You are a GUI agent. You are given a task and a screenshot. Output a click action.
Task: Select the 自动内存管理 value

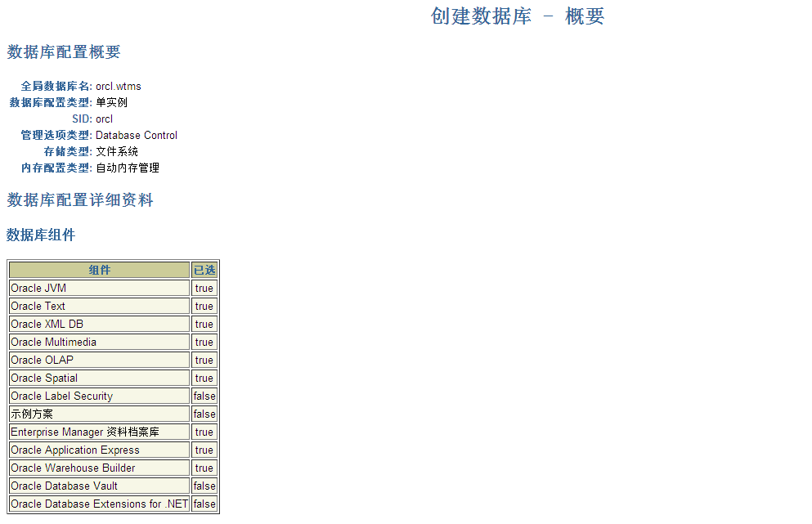tap(128, 168)
